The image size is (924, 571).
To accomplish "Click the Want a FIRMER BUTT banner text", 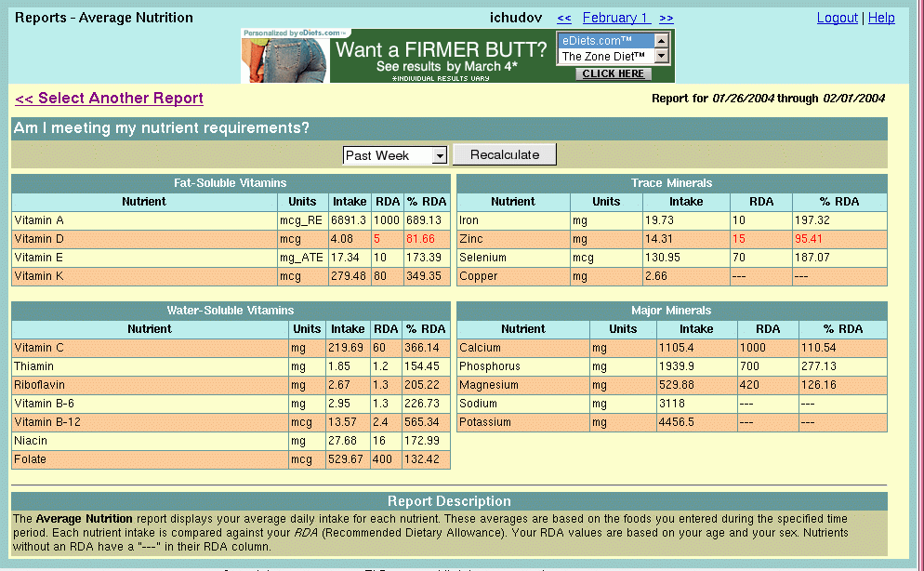I will tap(441, 49).
